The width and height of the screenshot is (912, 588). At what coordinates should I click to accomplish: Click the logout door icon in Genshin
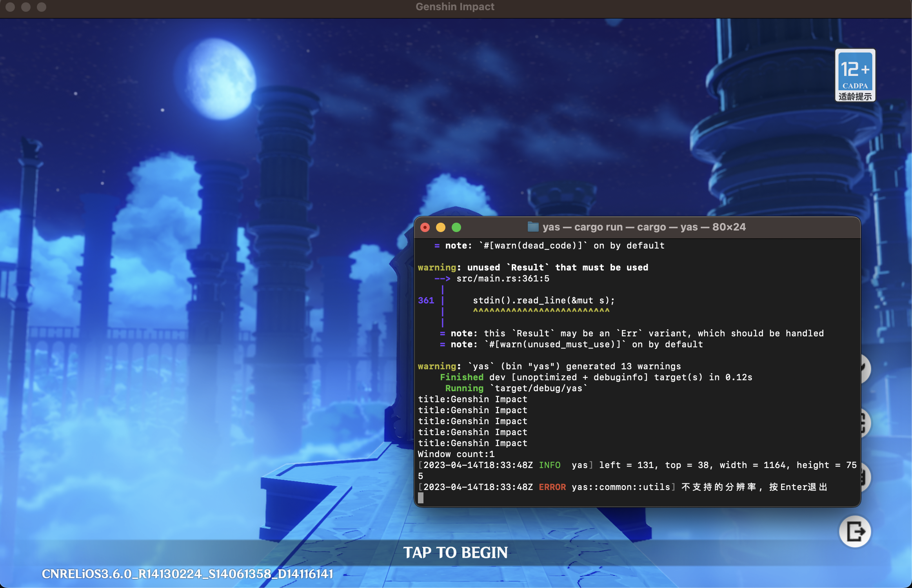click(x=855, y=531)
